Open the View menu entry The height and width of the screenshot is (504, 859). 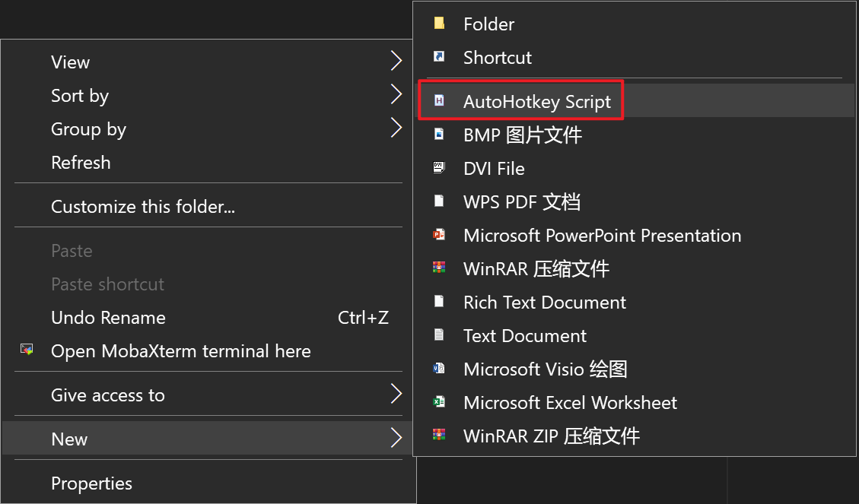coord(208,62)
